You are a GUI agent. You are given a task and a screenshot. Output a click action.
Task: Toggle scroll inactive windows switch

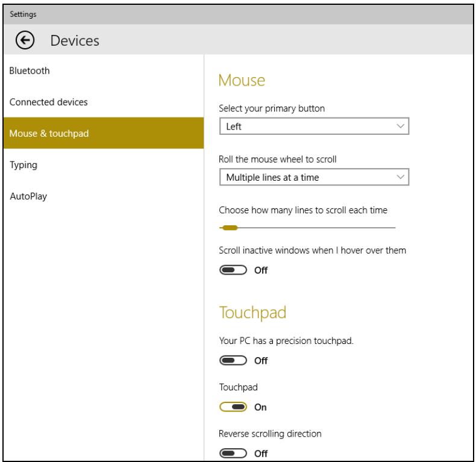pyautogui.click(x=233, y=270)
